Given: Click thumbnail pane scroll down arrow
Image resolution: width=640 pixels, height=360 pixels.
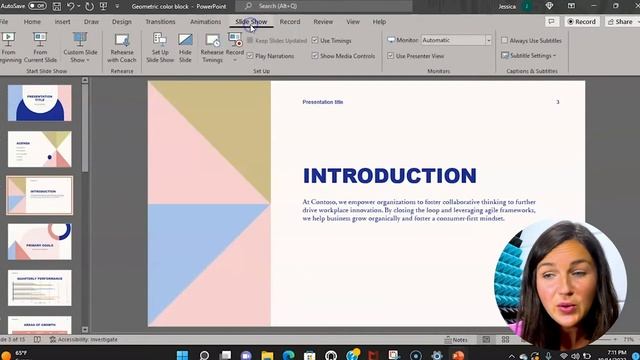Looking at the screenshot, I should (85, 329).
